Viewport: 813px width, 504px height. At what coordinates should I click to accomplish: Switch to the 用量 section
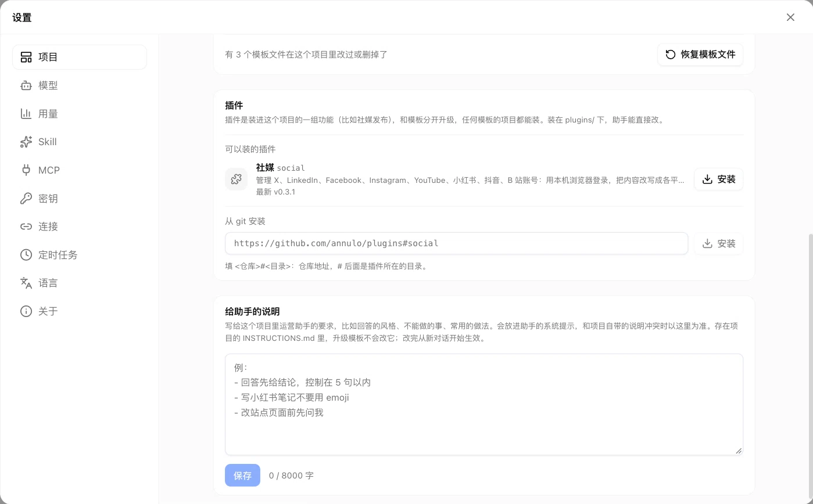[x=80, y=114]
